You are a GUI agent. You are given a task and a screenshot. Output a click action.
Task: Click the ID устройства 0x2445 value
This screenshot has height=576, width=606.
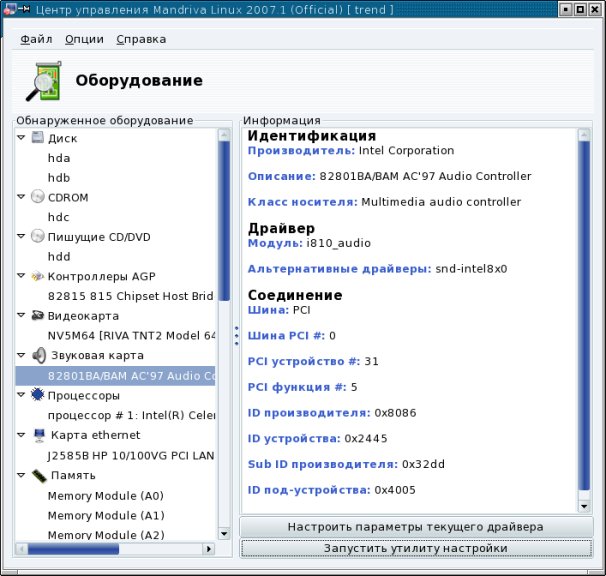pyautogui.click(x=366, y=438)
